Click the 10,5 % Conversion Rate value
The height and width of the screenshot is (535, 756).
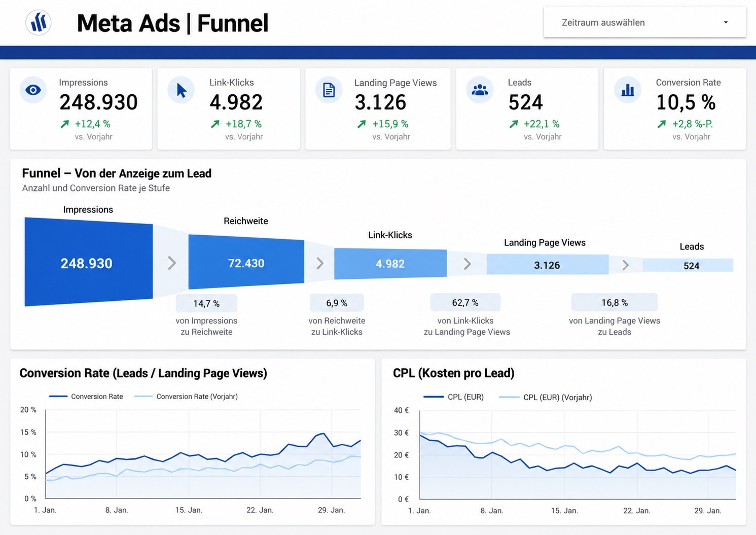(686, 102)
